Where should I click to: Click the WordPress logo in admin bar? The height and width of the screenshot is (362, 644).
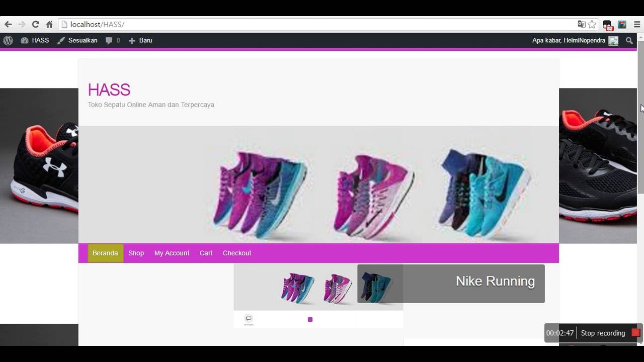tap(8, 41)
